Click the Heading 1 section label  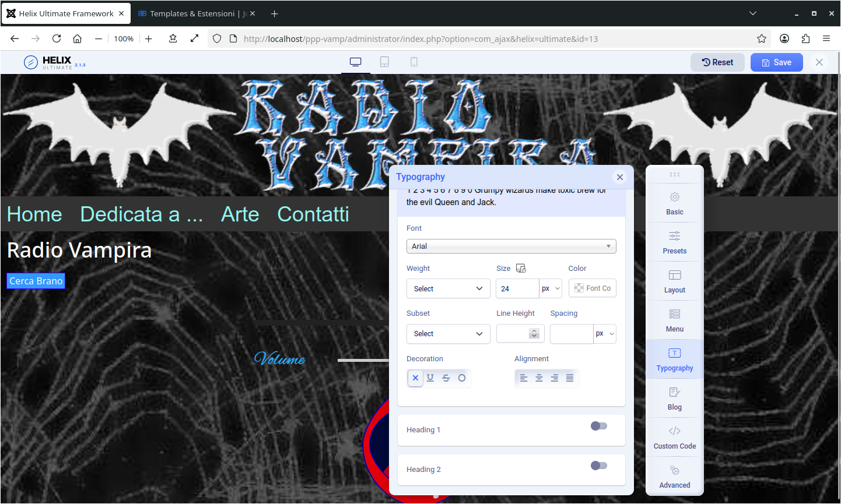[423, 430]
